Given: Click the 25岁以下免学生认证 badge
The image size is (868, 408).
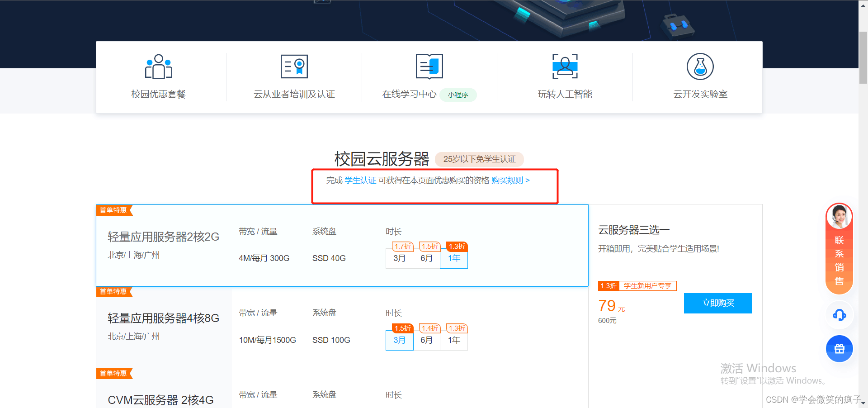Looking at the screenshot, I should [479, 159].
